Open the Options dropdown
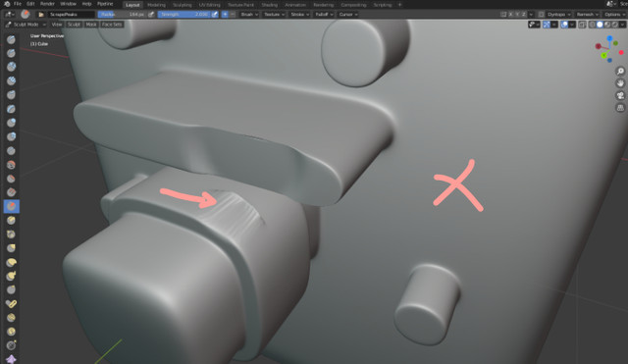This screenshot has height=364, width=628. coord(615,15)
